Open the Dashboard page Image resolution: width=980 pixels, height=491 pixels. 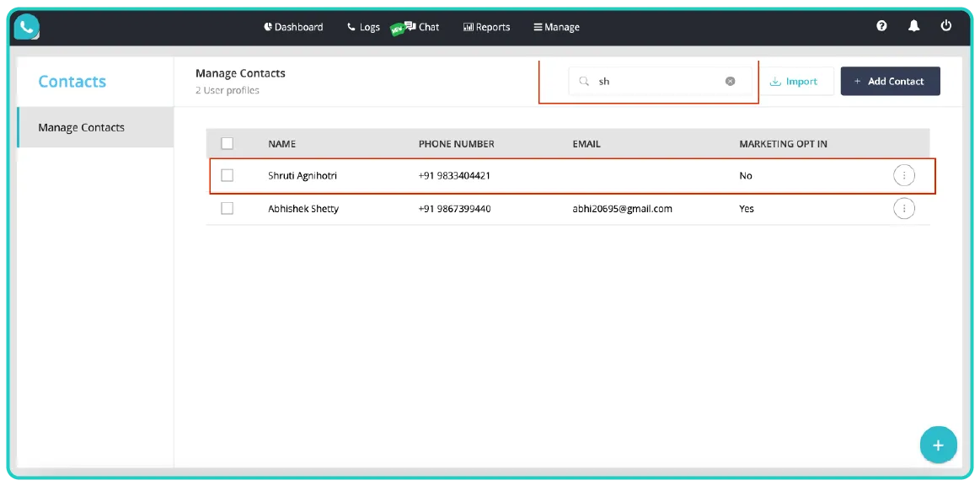tap(293, 27)
